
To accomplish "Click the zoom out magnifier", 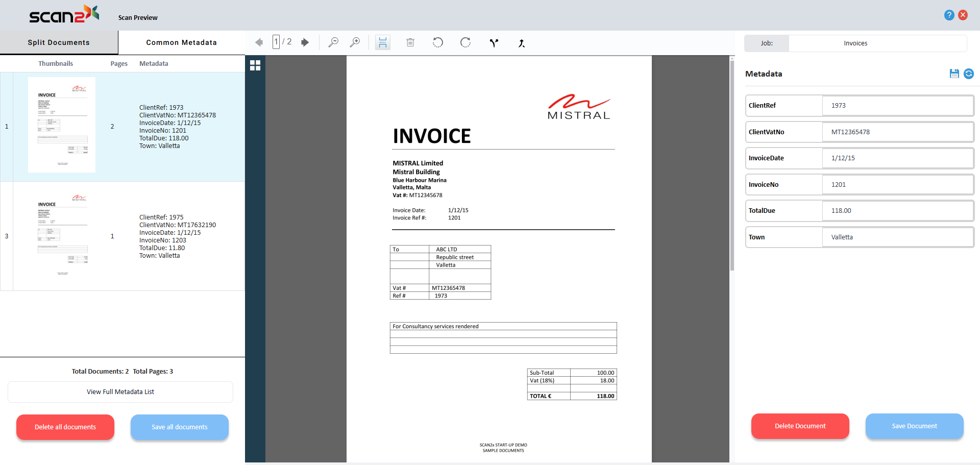I will [333, 42].
